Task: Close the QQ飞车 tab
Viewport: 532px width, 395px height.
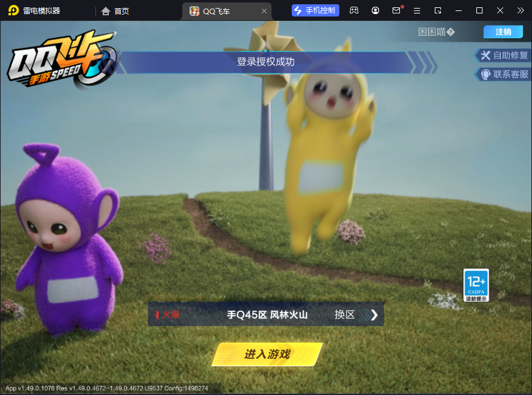Action: pyautogui.click(x=264, y=11)
